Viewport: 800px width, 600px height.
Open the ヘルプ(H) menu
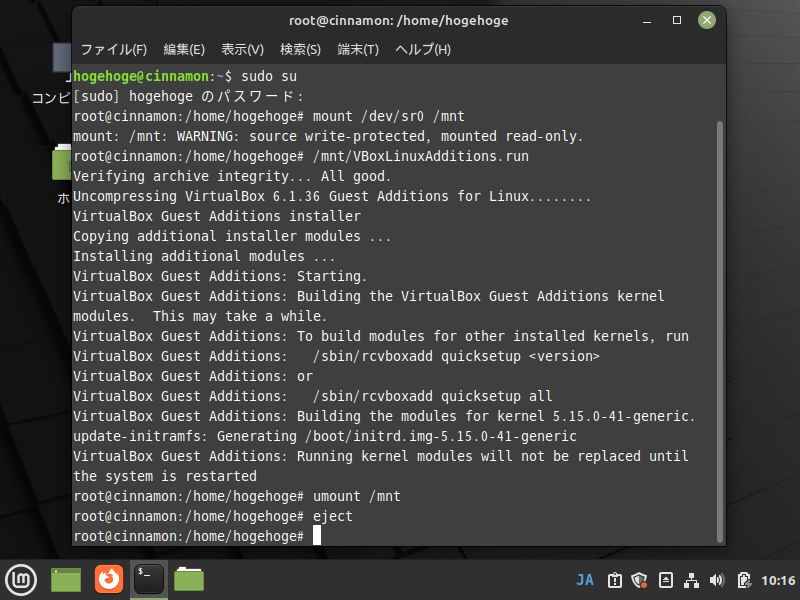tap(423, 49)
